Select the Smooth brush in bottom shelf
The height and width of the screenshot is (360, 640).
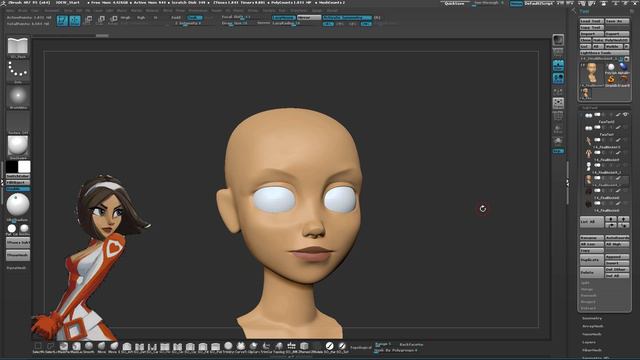tap(89, 347)
